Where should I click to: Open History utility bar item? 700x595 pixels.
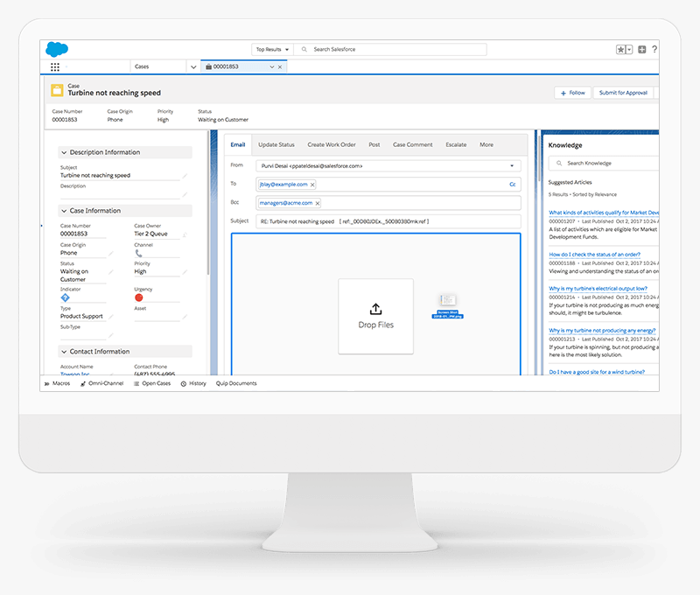click(x=193, y=383)
